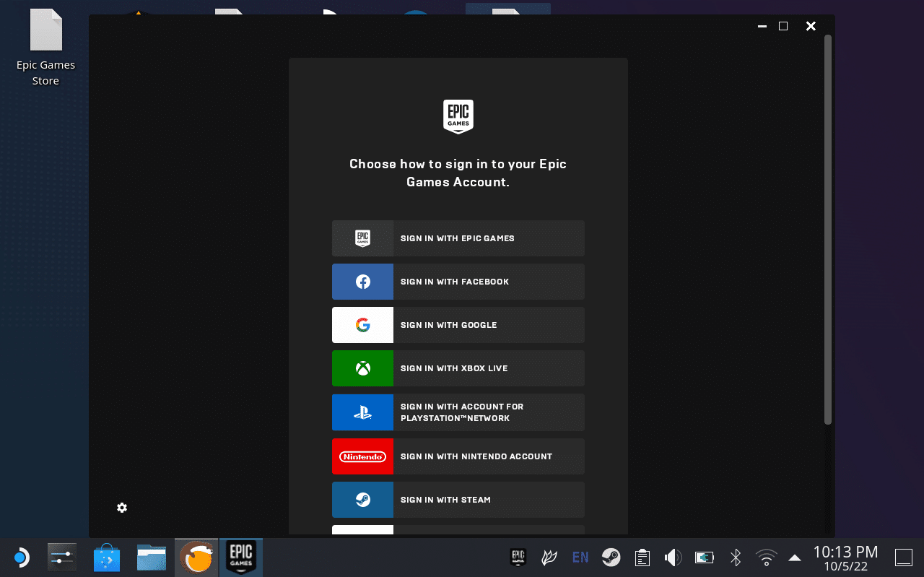Open System Settings from the taskbar

click(62, 558)
